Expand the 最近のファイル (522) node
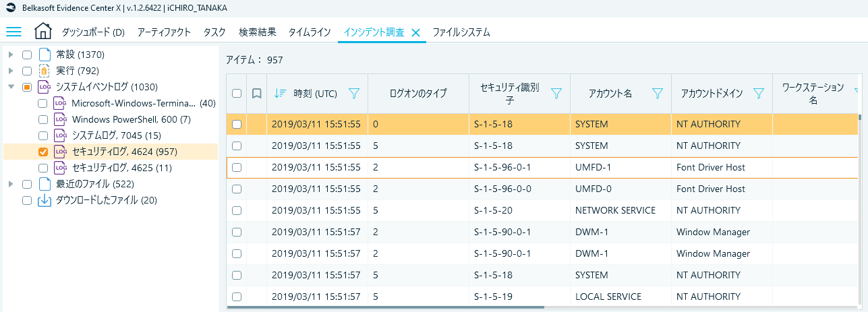 (11, 184)
